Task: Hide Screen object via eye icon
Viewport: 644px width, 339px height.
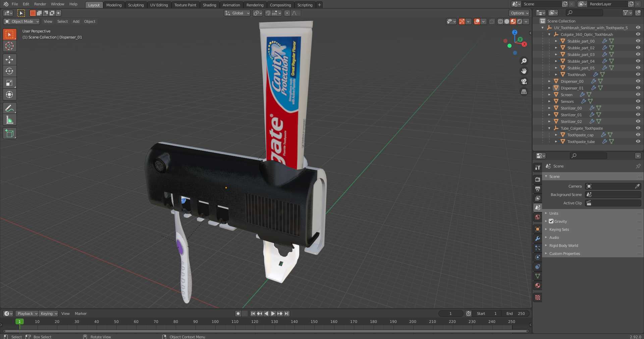Action: 638,94
